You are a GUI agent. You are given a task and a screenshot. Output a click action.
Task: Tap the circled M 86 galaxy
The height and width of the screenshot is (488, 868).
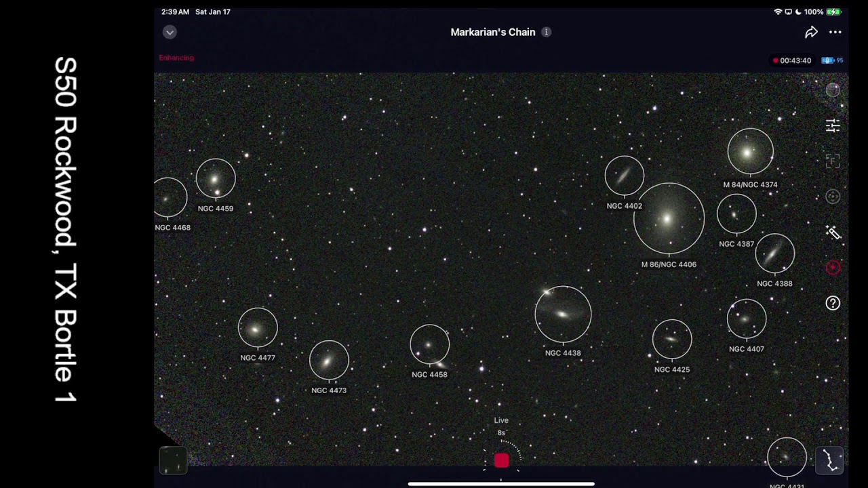(x=669, y=218)
